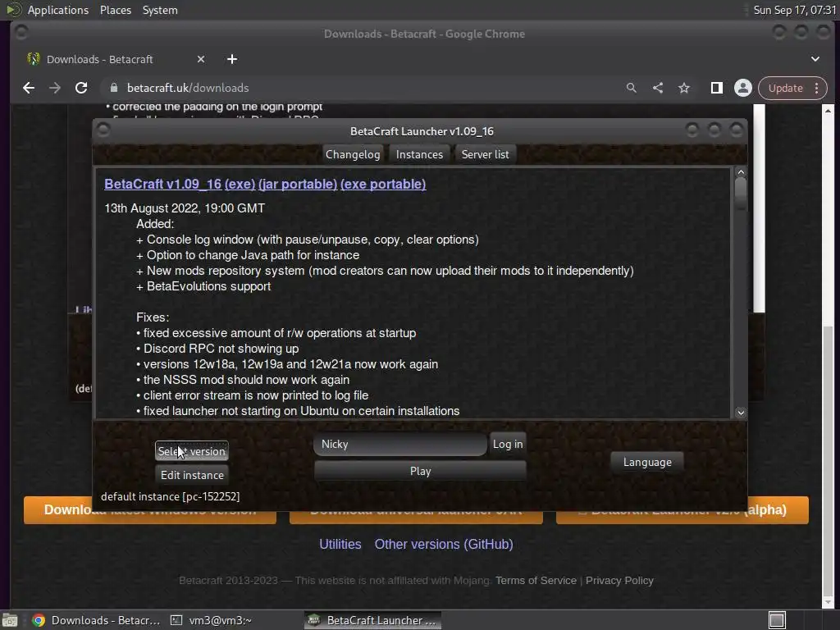Open the Instances tab in launcher
Screen dimensions: 840x630
tap(419, 154)
